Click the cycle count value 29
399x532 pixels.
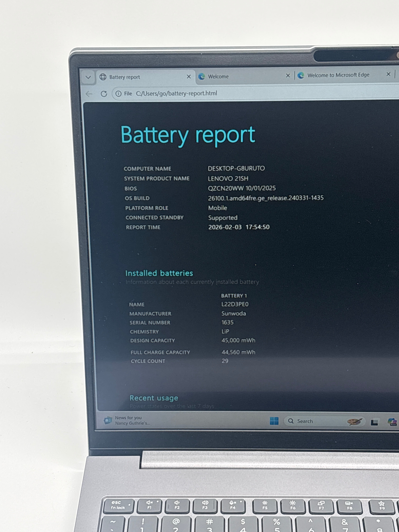(225, 361)
